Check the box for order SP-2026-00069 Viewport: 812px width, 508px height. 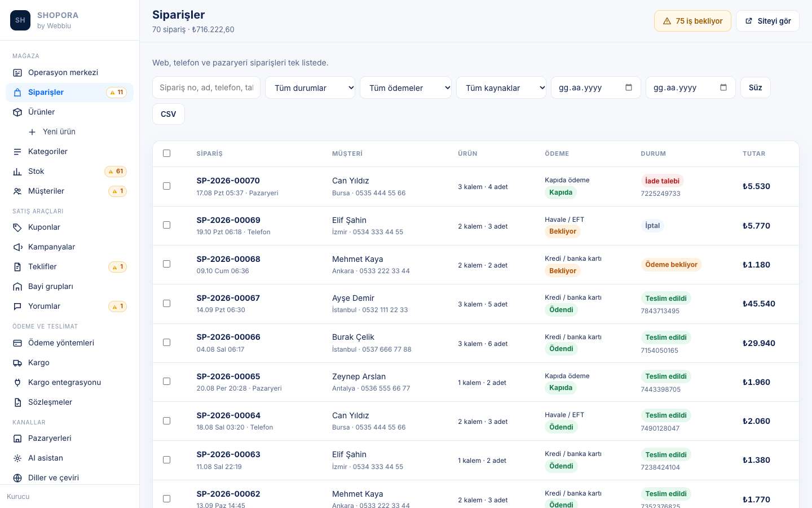coord(166,225)
